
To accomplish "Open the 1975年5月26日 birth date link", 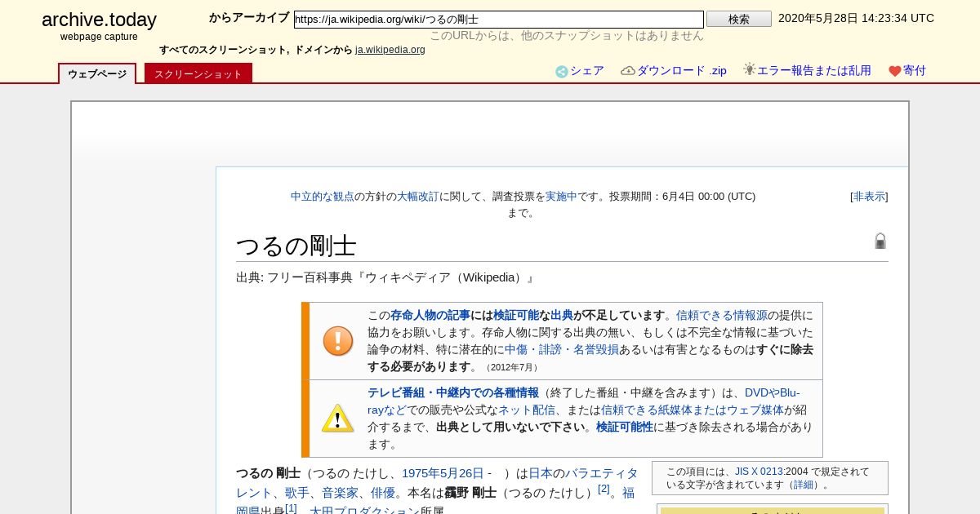I will point(443,473).
